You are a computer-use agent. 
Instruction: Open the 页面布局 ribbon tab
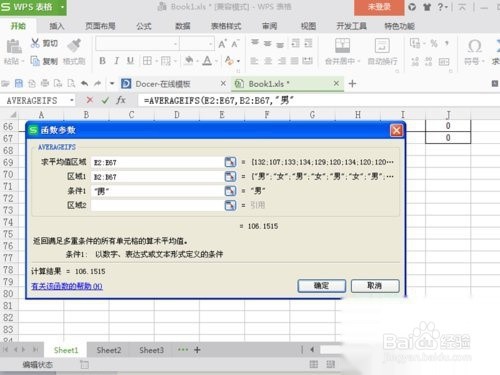[100, 26]
